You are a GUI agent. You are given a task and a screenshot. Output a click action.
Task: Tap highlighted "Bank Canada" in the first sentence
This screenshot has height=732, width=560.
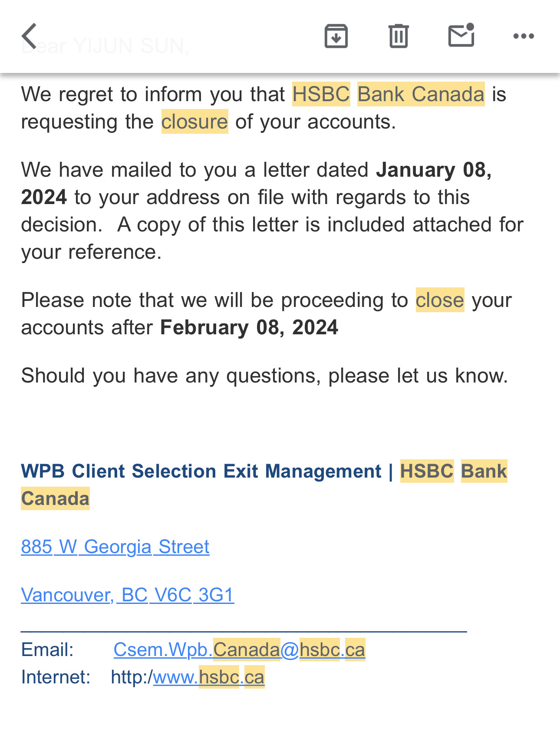point(421,94)
